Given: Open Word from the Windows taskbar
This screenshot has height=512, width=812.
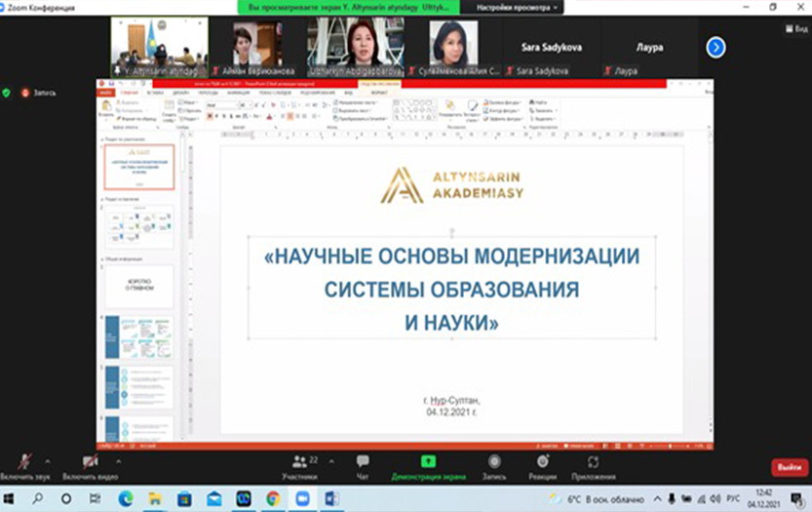Looking at the screenshot, I should coord(330,498).
